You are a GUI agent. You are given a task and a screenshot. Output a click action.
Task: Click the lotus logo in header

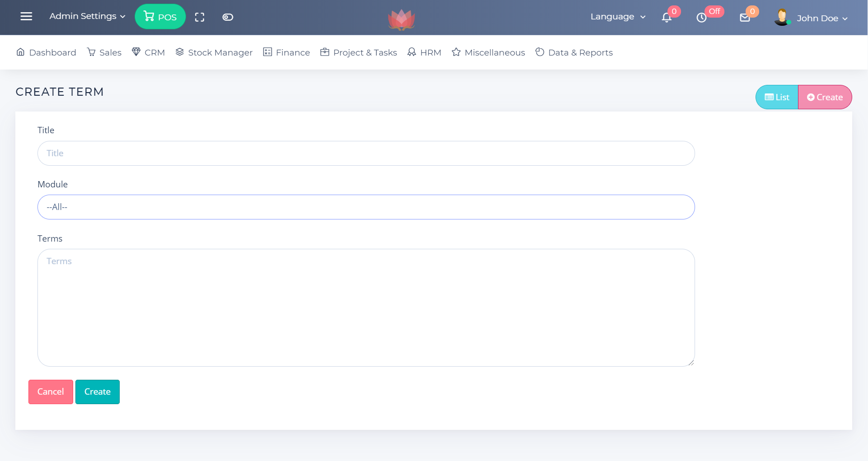point(401,19)
